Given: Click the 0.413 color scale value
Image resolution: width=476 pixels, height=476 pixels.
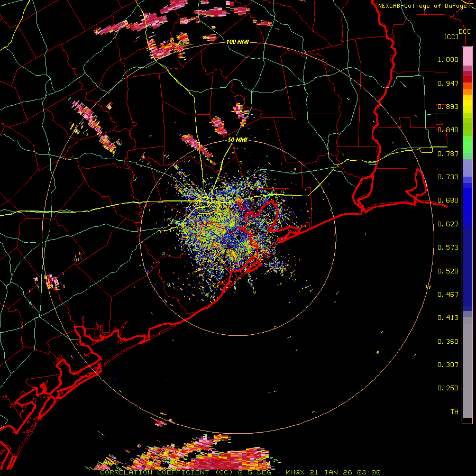Looking at the screenshot, I should pos(448,318).
